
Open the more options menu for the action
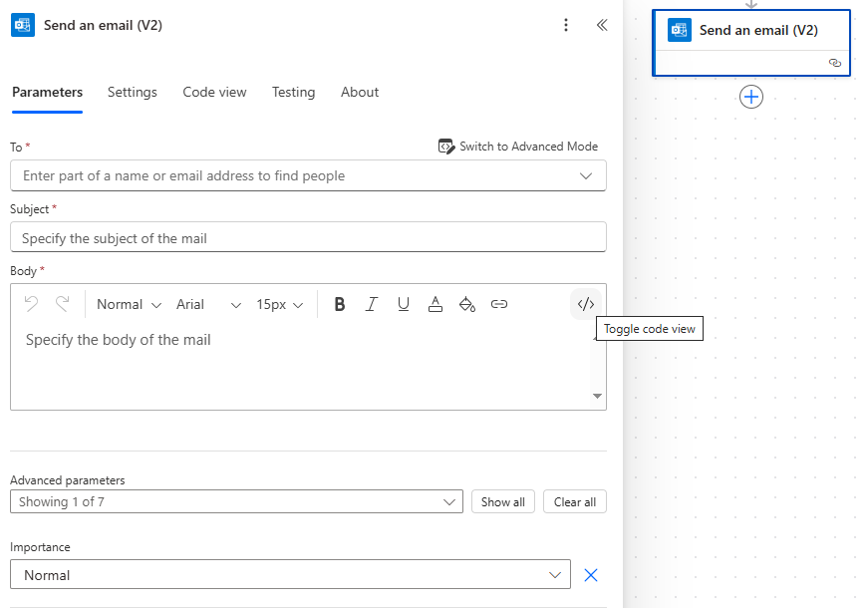click(566, 25)
